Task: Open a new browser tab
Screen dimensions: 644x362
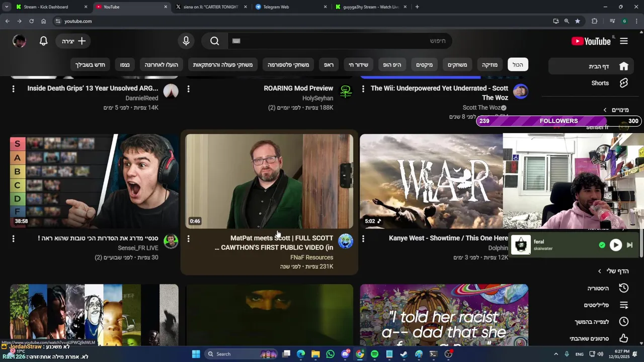Action: 417,7
